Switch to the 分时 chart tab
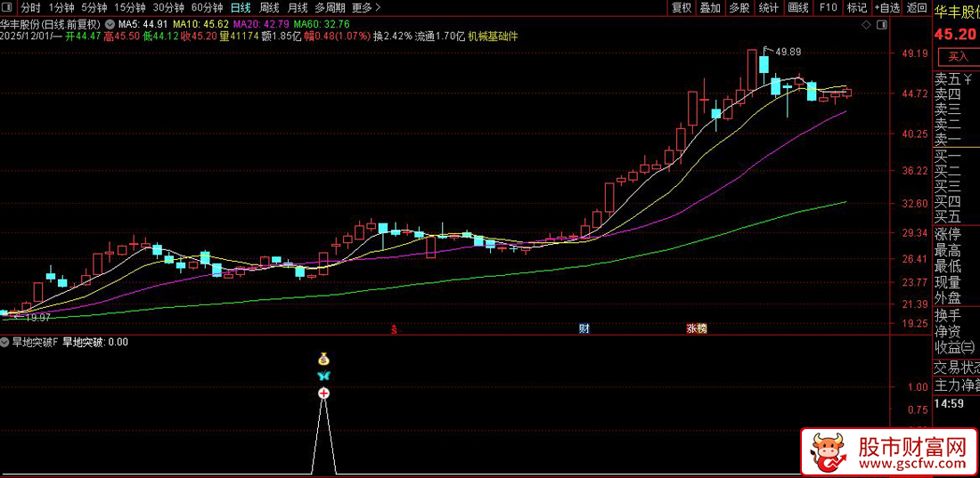This screenshot has height=478, width=980. (x=30, y=8)
